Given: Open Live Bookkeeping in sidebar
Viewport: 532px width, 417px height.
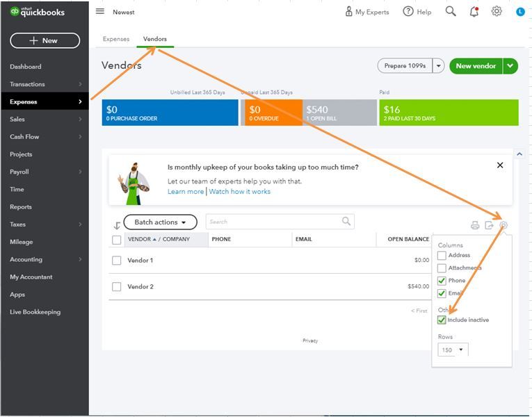Looking at the screenshot, I should coord(35,312).
